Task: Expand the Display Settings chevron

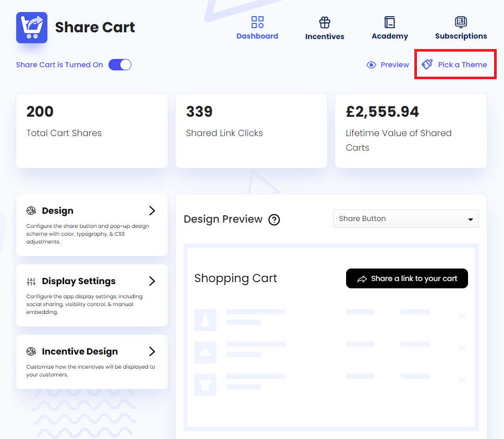Action: point(152,281)
